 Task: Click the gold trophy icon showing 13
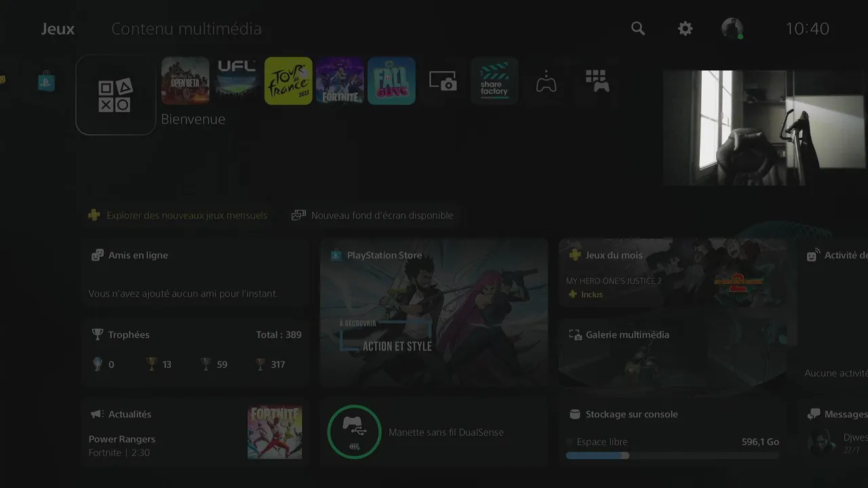point(152,364)
